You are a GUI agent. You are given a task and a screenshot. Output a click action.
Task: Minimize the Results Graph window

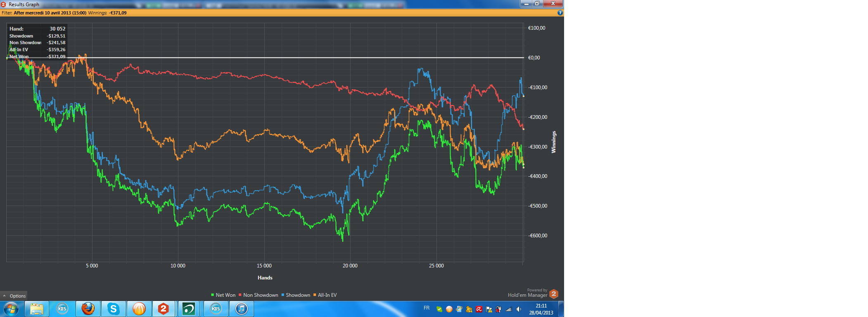point(526,4)
